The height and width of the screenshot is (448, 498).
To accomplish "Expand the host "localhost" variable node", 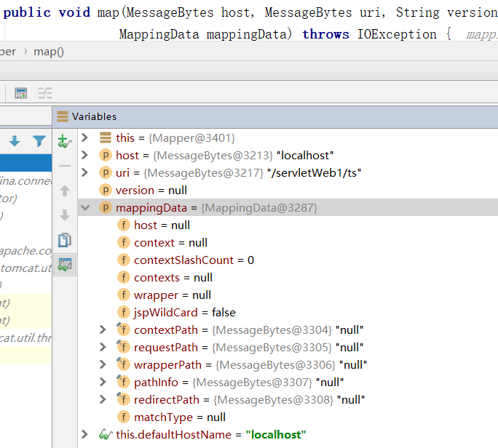I will [84, 155].
